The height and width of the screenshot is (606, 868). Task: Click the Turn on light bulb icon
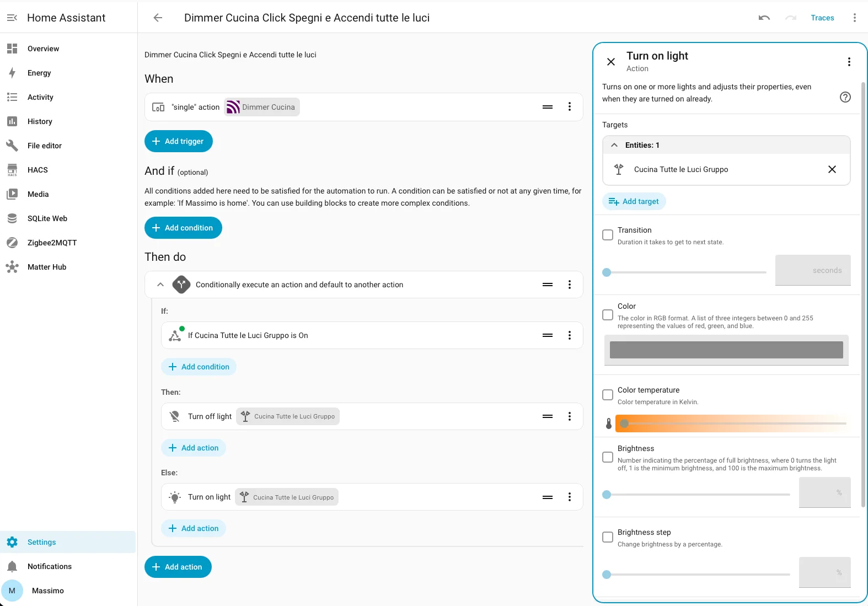[x=175, y=497]
